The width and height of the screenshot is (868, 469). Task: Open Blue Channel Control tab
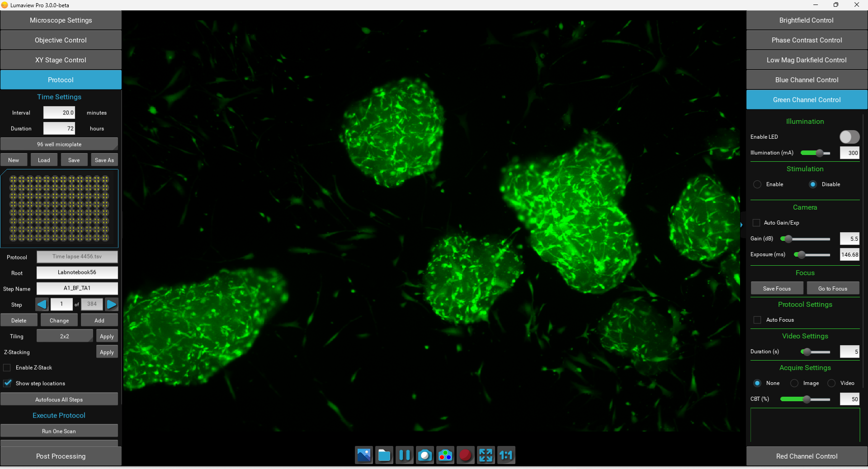pos(807,80)
